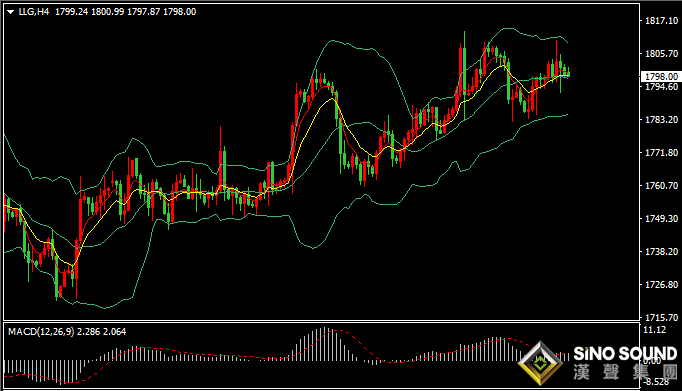Click the 1726.80 price axis label
This screenshot has width=682, height=391.
[661, 285]
